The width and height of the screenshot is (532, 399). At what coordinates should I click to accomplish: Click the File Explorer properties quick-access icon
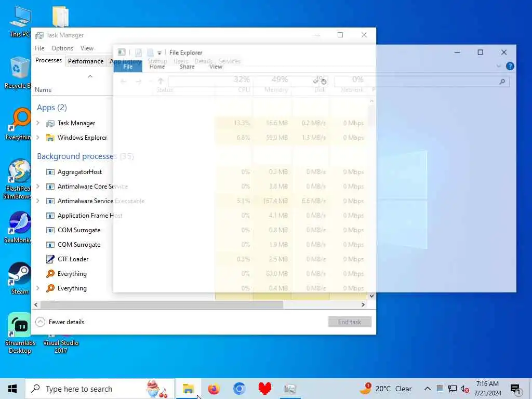[x=138, y=52]
